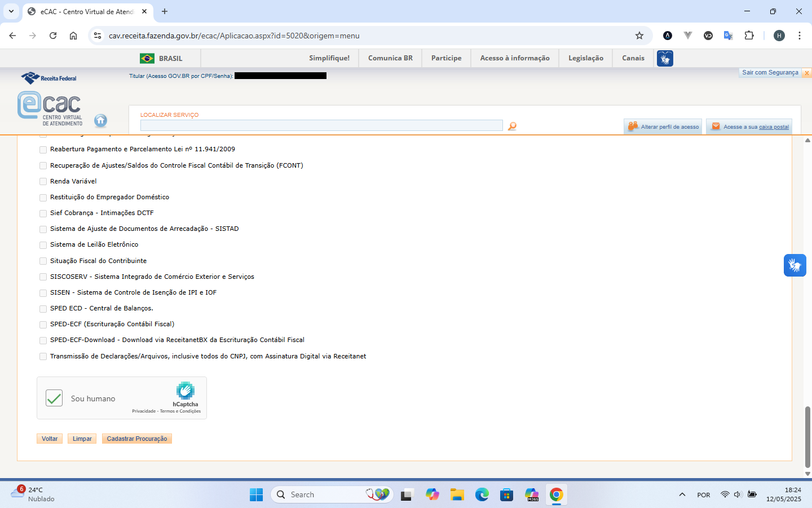Tick the hCaptcha Sou humano checkbox
The image size is (812, 508).
54,398
